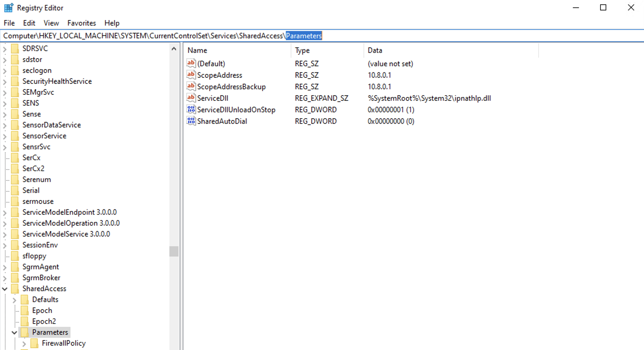This screenshot has width=644, height=350.
Task: Expand the FirewallPolicy subkey
Action: tap(24, 344)
